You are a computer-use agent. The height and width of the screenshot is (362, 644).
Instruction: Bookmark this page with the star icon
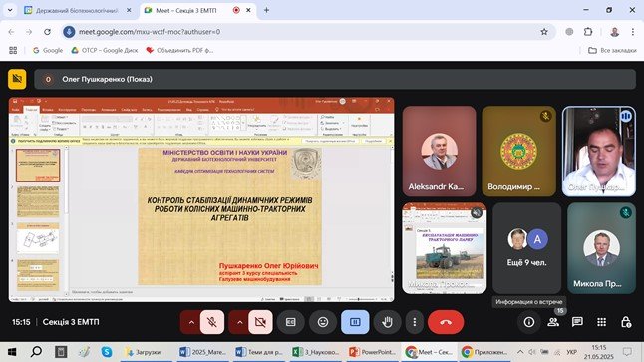544,32
